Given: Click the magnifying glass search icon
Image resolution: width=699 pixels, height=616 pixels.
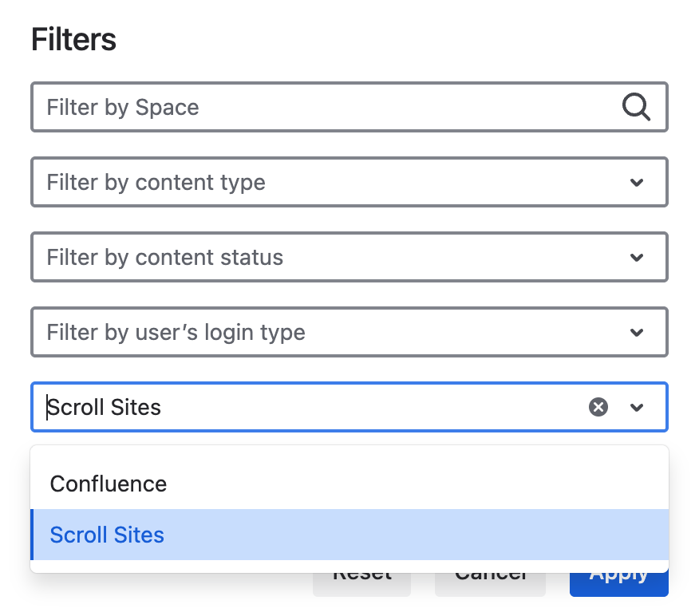Looking at the screenshot, I should pyautogui.click(x=636, y=106).
